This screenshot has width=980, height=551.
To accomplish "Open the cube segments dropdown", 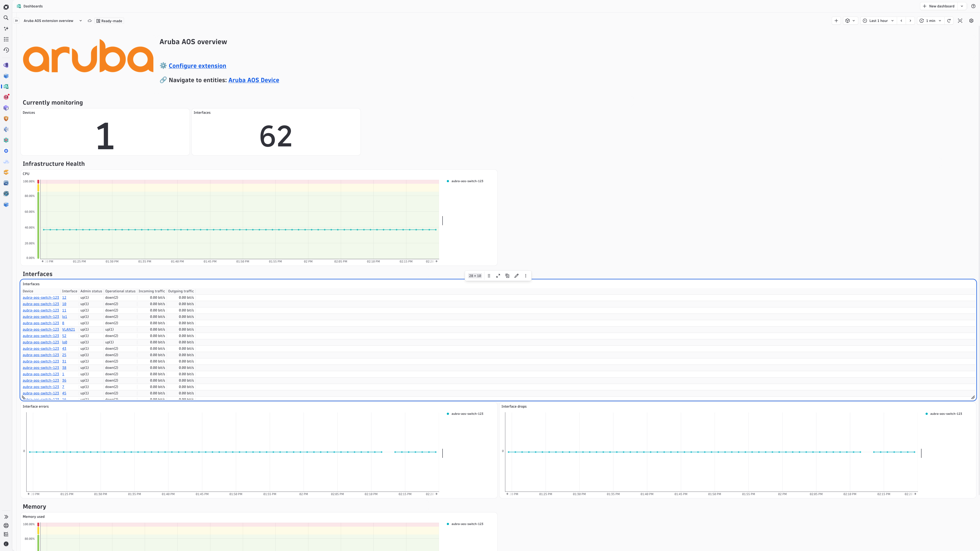I will [850, 21].
